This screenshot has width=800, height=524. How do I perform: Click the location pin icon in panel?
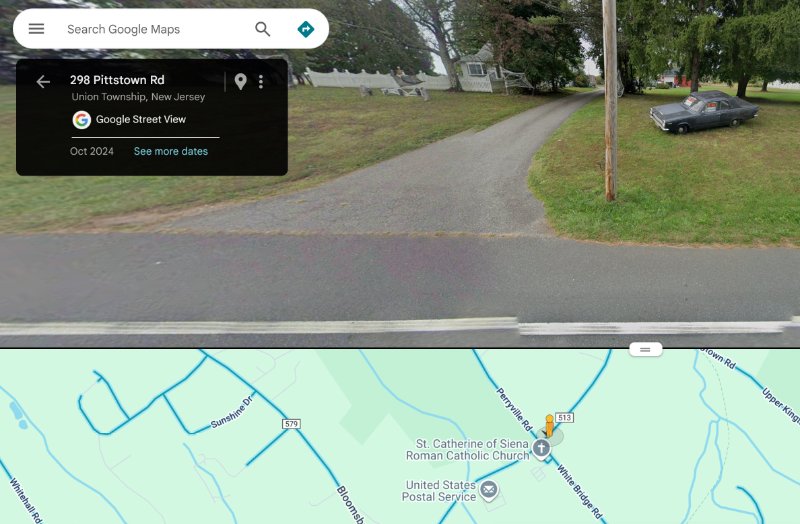[240, 82]
